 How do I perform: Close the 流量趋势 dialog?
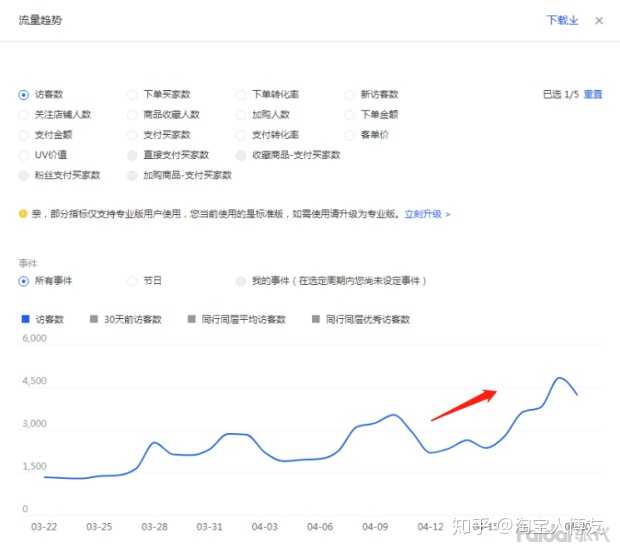599,20
